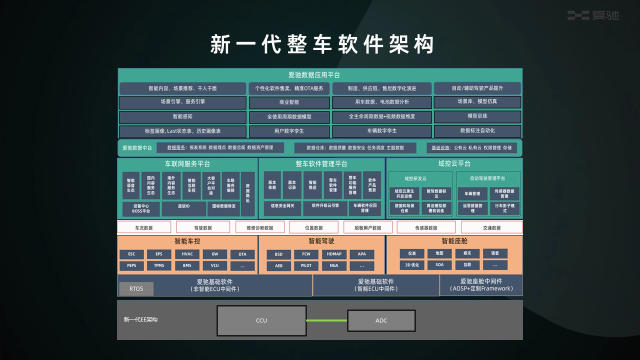
Task: Click the HDMAP module box
Action: pos(334,254)
